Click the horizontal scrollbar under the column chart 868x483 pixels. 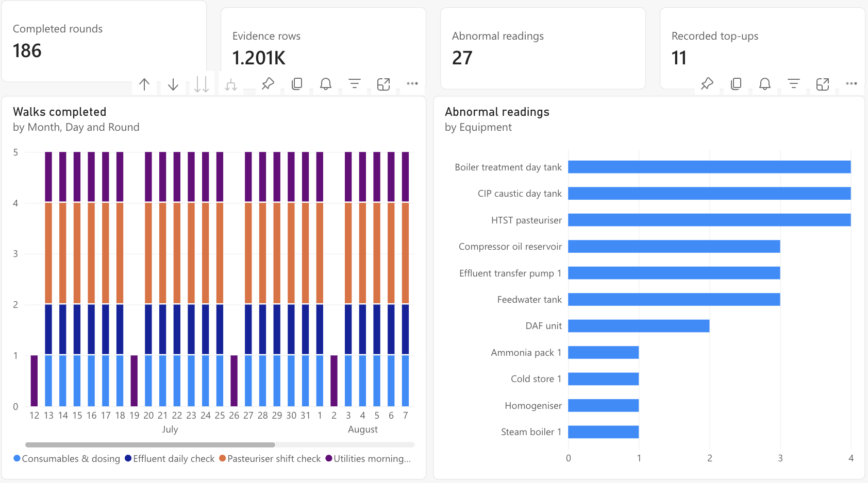click(150, 444)
